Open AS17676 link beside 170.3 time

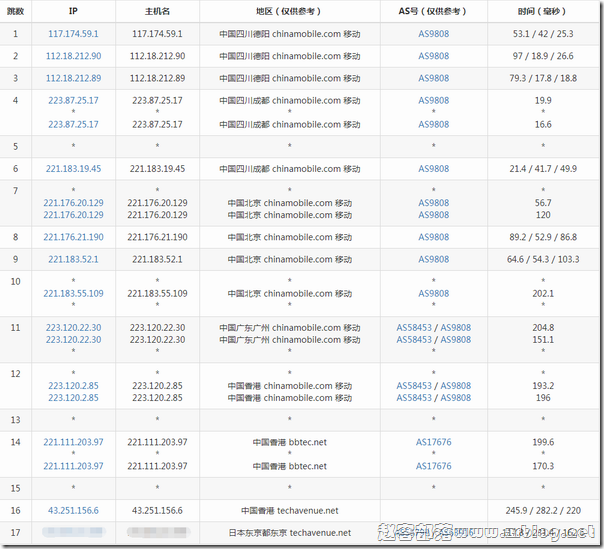pyautogui.click(x=434, y=466)
